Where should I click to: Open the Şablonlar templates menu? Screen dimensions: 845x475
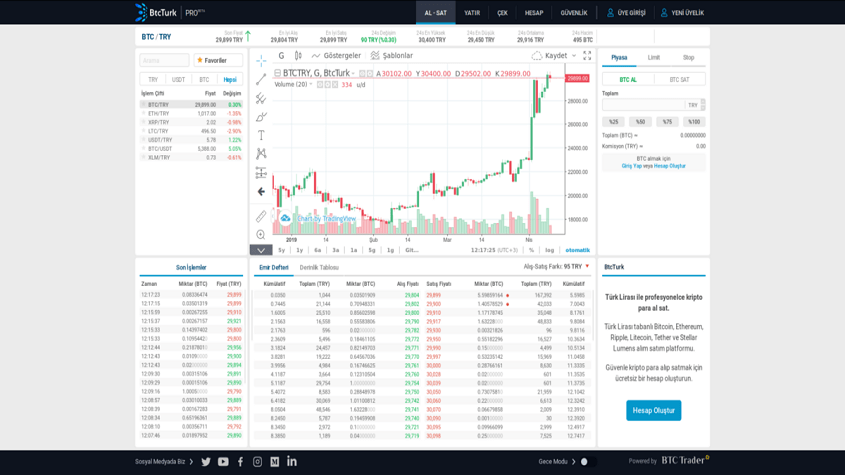(x=392, y=56)
